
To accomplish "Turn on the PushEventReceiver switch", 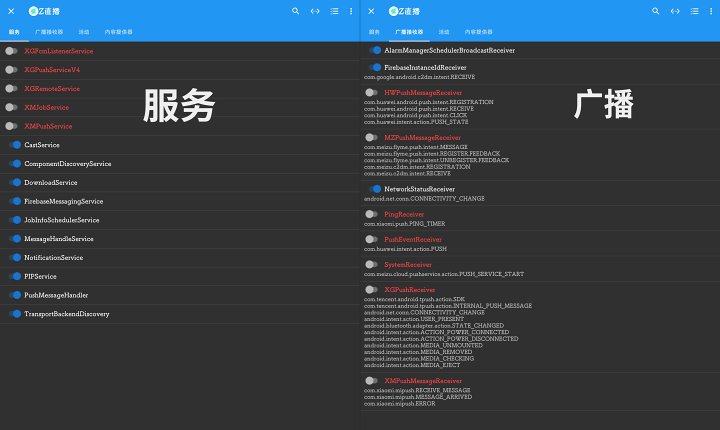I will 371,239.
